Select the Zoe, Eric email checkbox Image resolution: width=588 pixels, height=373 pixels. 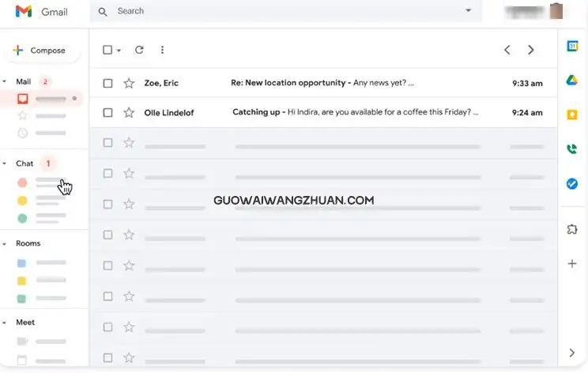tap(107, 83)
